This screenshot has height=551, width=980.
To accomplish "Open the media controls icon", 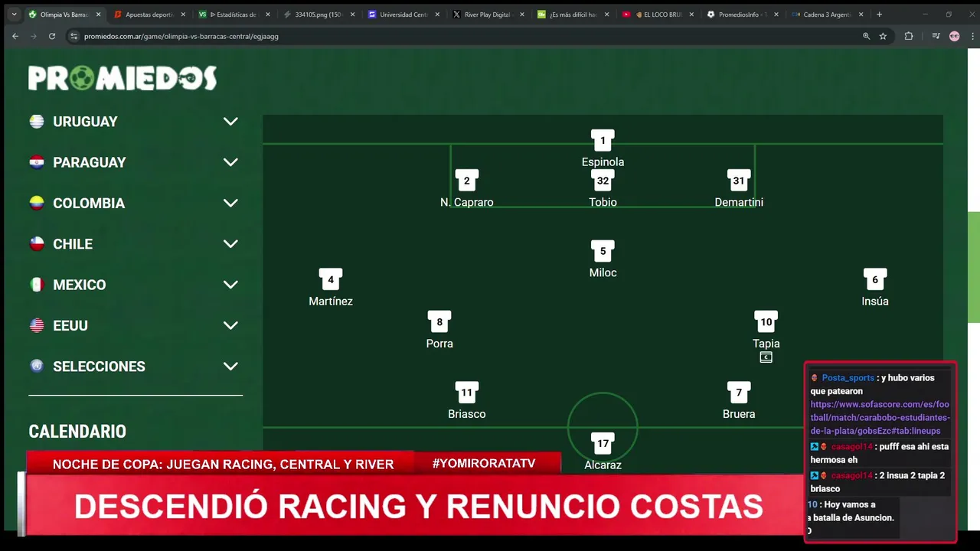I will pyautogui.click(x=936, y=36).
